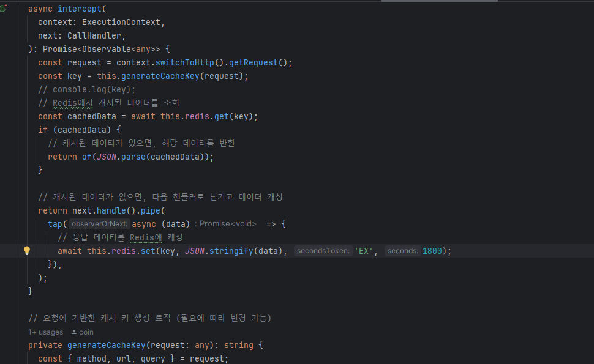Screen dimensions: 594x364
Task: Click the ": Promise<void>" inlay return type hint
Action: point(225,224)
